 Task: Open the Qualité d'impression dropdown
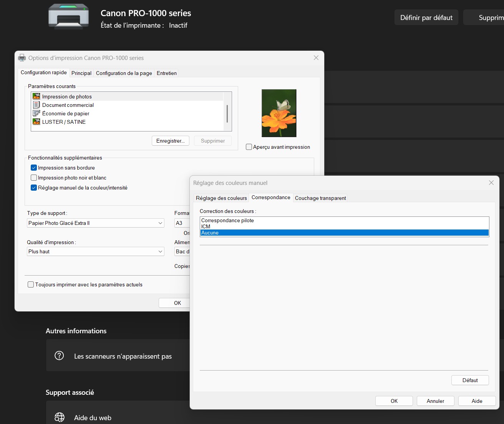pos(96,251)
